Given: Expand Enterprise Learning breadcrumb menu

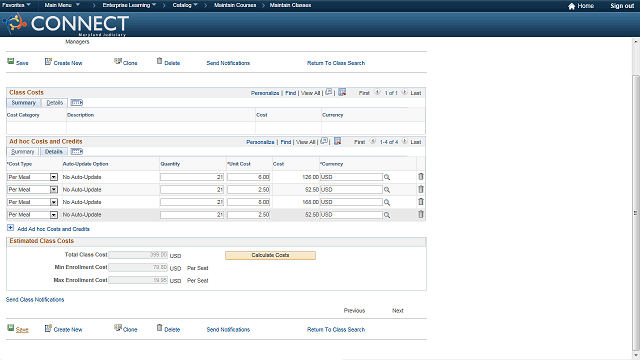Looking at the screenshot, I should coord(129,5).
